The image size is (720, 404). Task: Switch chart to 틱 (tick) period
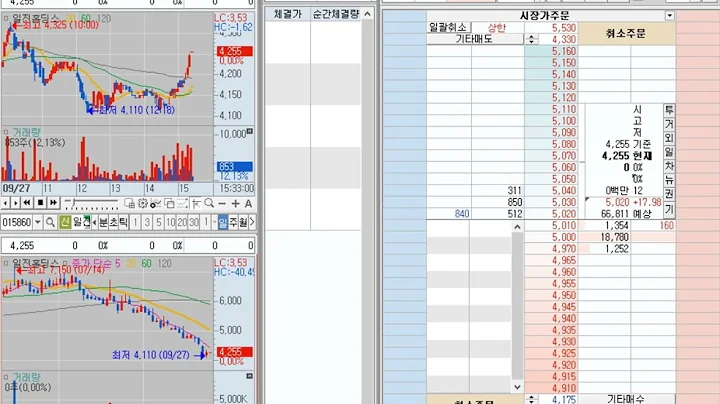(124, 223)
